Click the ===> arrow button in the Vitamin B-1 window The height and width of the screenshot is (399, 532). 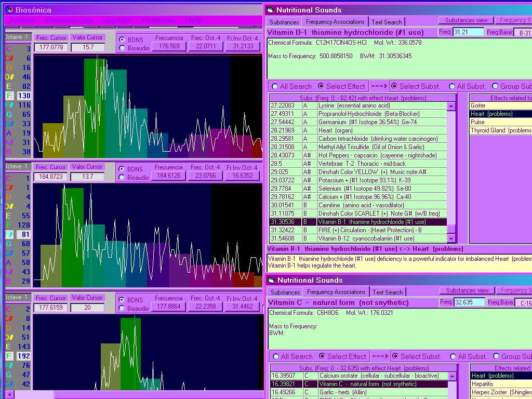pyautogui.click(x=379, y=86)
